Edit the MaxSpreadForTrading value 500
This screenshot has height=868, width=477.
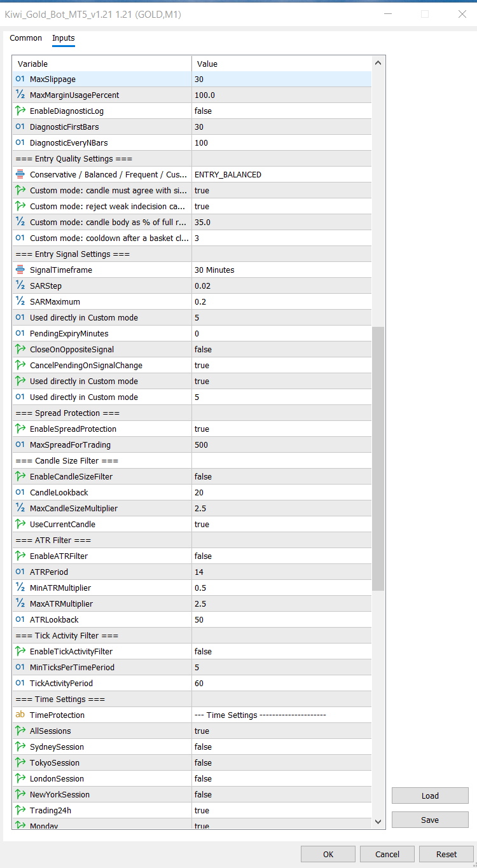(x=282, y=444)
